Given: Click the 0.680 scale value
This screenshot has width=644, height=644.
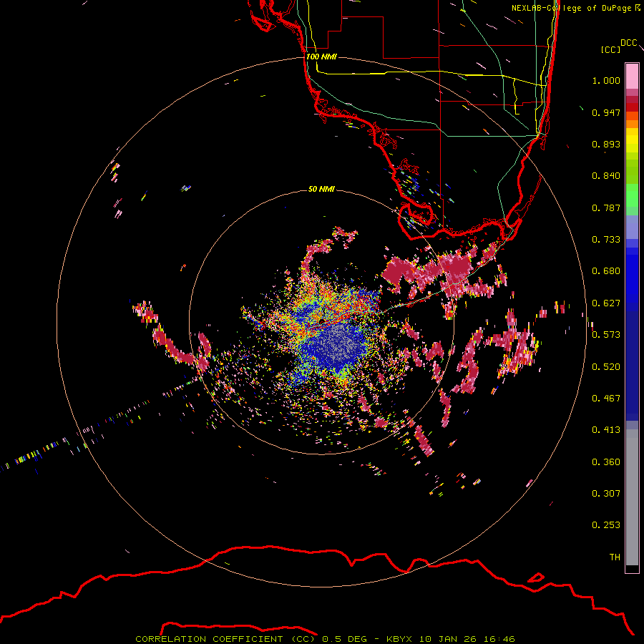Looking at the screenshot, I should point(606,271).
